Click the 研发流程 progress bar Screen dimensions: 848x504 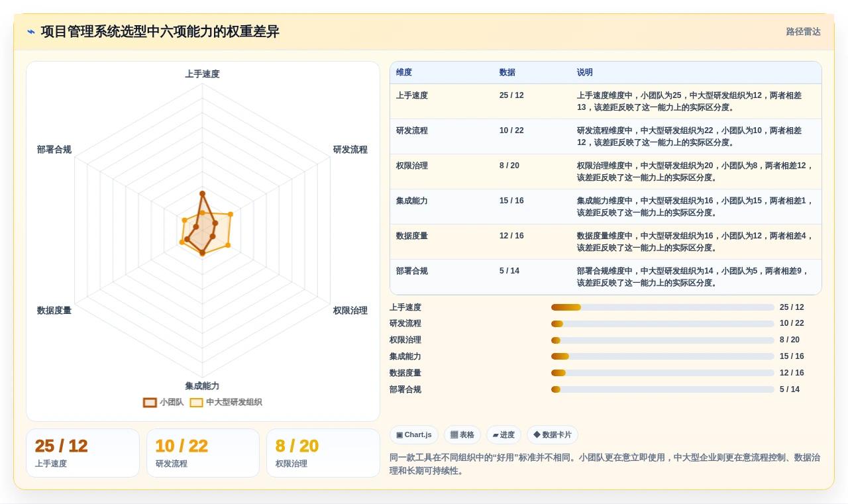pyautogui.click(x=662, y=324)
